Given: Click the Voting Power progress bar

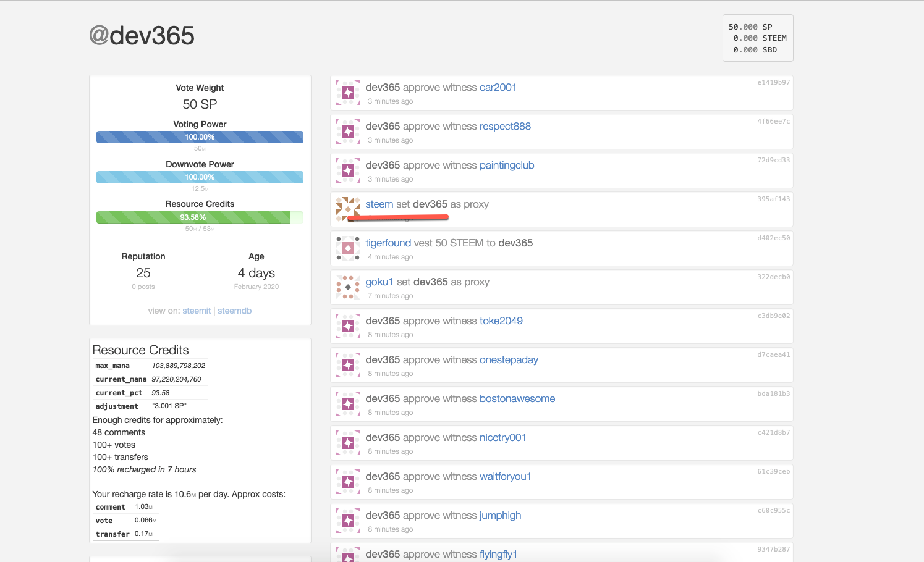Looking at the screenshot, I should pos(200,137).
